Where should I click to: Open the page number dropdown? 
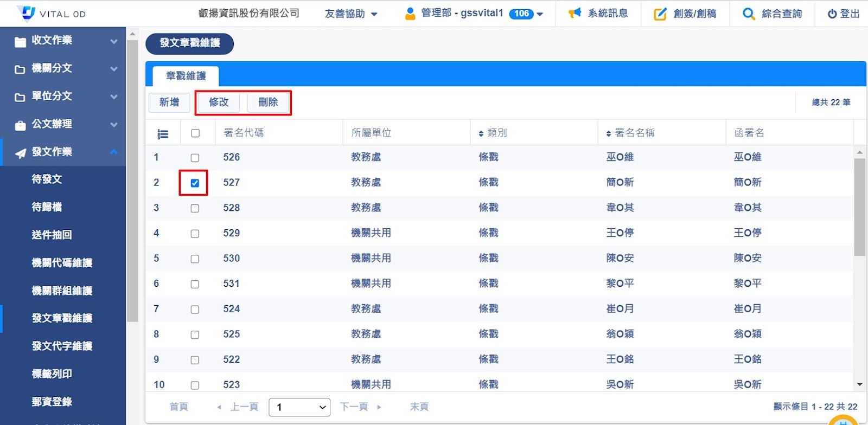coord(299,407)
